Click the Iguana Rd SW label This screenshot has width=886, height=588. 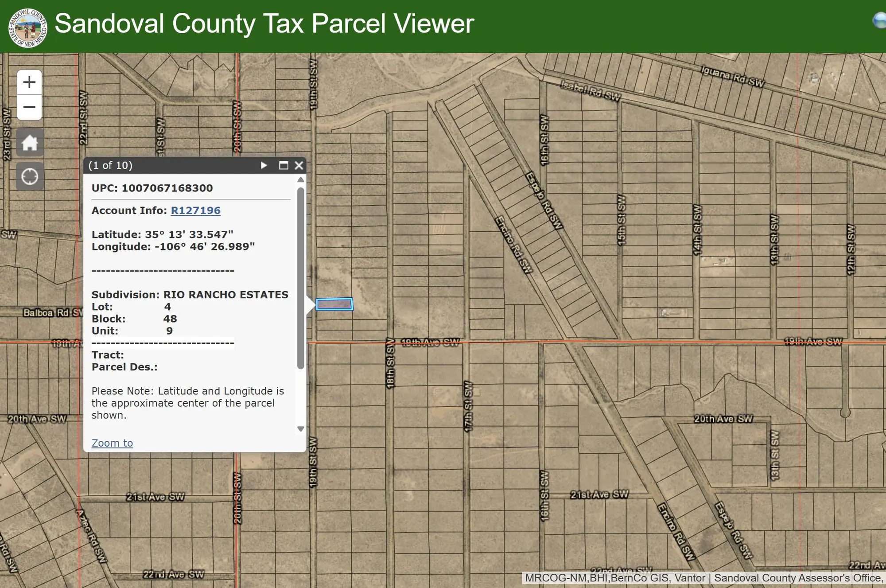click(x=732, y=76)
